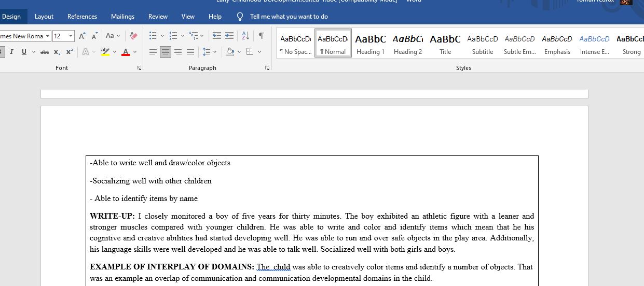Expand the highlight color arrow
Screen dimensions: 644x286
pyautogui.click(x=114, y=52)
